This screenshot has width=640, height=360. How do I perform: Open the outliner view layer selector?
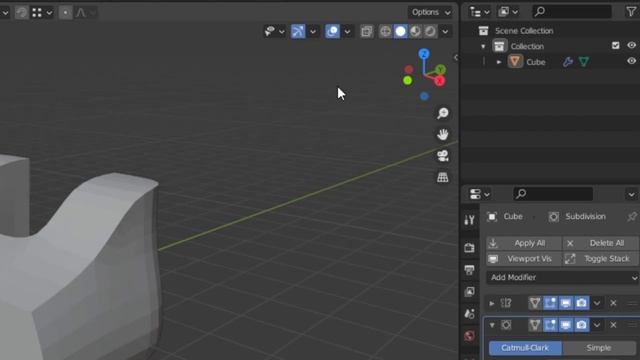point(508,12)
